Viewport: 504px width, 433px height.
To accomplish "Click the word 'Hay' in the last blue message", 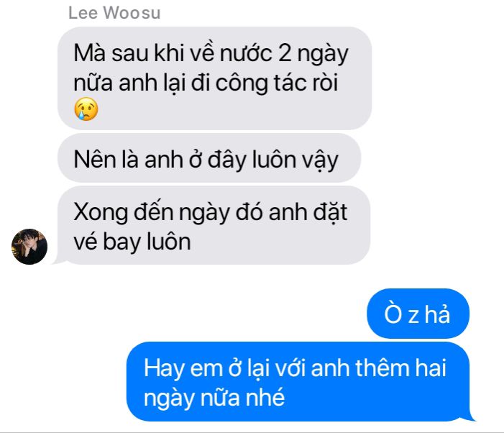I will pyautogui.click(x=164, y=369).
